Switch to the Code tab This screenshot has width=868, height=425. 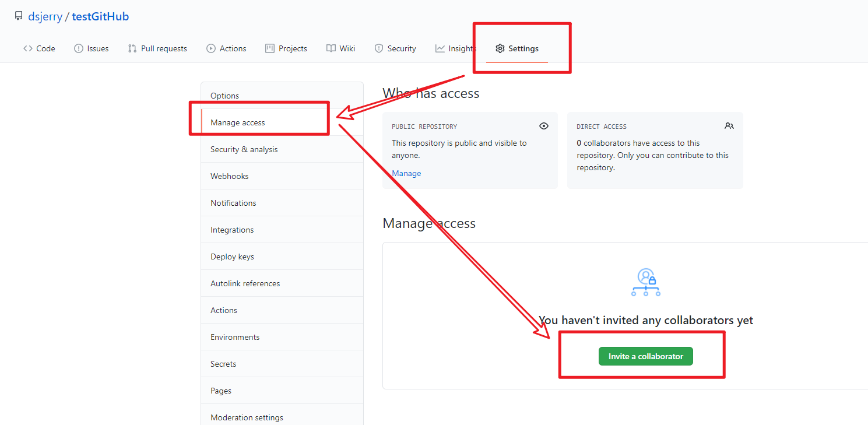coord(39,48)
